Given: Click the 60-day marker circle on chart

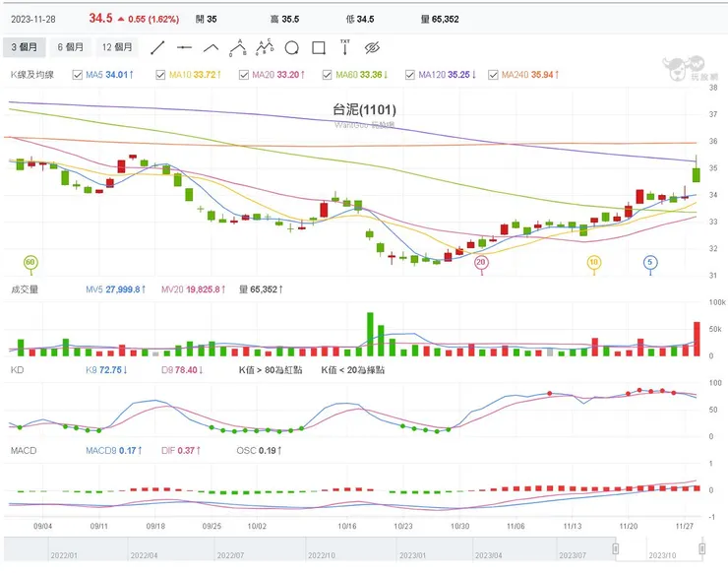Looking at the screenshot, I should tap(30, 262).
